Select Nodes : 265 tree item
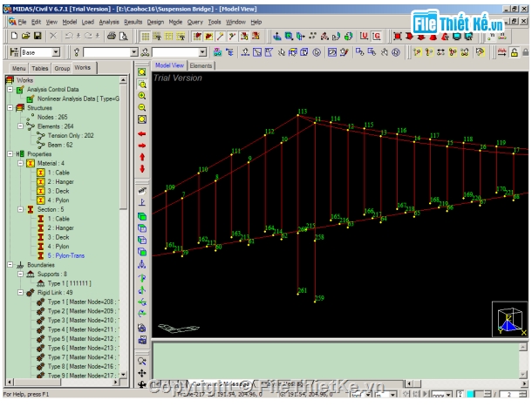Screen dimensions: 532x407 click(x=52, y=117)
